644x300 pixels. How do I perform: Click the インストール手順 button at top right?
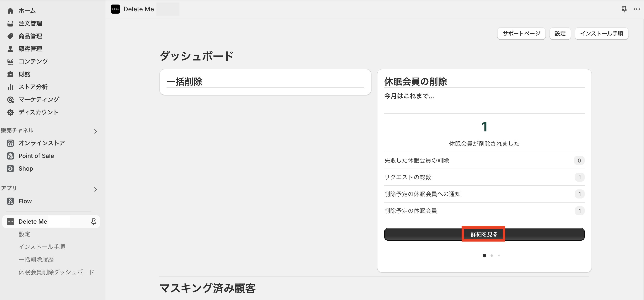click(601, 34)
